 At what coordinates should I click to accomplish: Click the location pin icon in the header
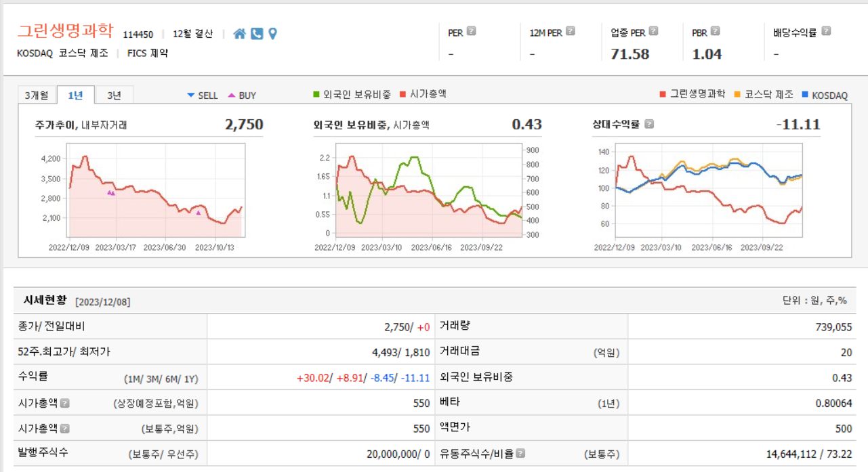point(273,33)
